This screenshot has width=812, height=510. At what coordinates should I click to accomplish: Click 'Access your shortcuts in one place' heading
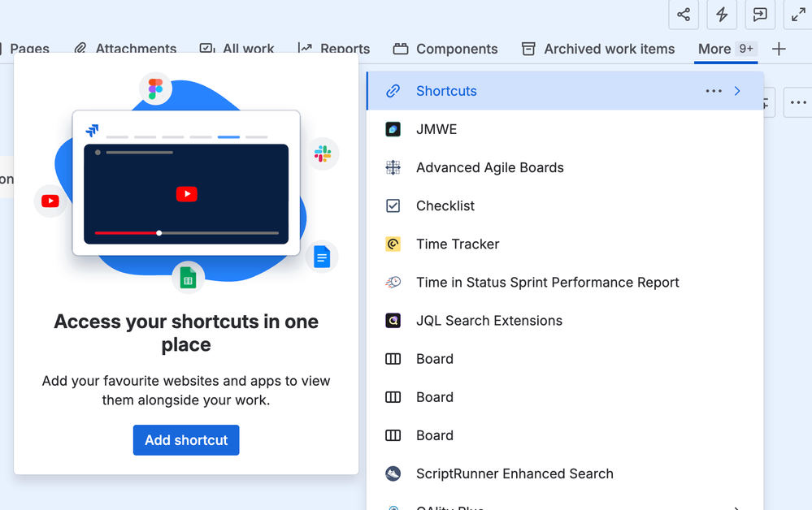186,333
